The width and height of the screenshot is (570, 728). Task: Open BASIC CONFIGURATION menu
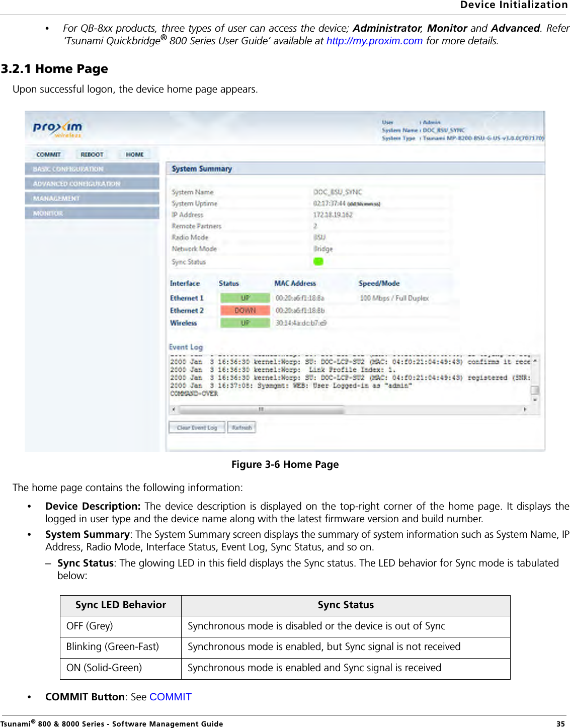[x=92, y=169]
